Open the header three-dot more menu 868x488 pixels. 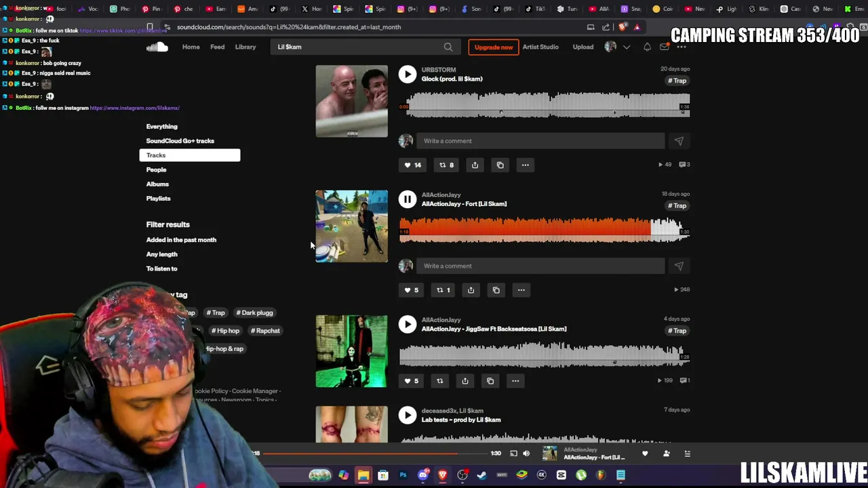(682, 47)
